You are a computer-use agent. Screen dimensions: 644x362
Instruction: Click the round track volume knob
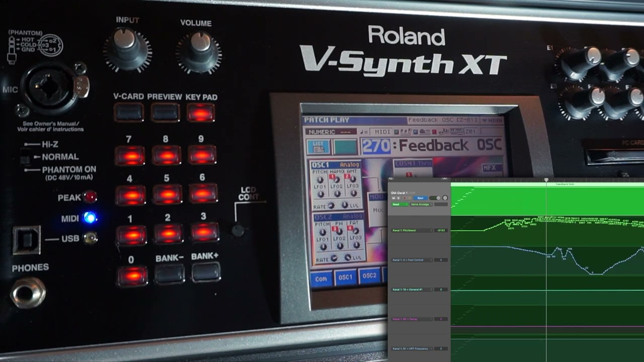click(445, 198)
